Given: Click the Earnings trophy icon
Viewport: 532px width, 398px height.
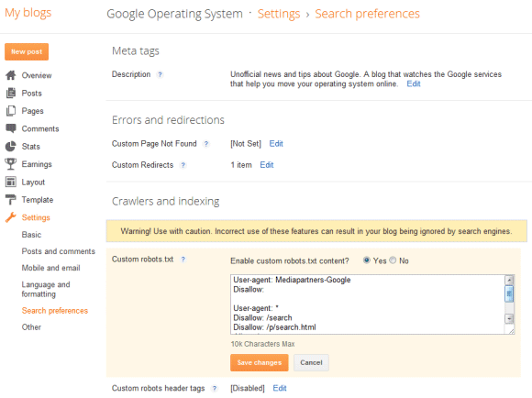Looking at the screenshot, I should (11, 164).
